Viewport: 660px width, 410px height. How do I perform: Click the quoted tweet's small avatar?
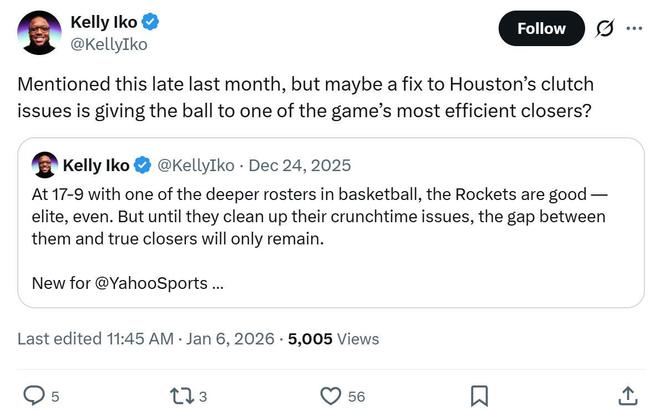[44, 165]
